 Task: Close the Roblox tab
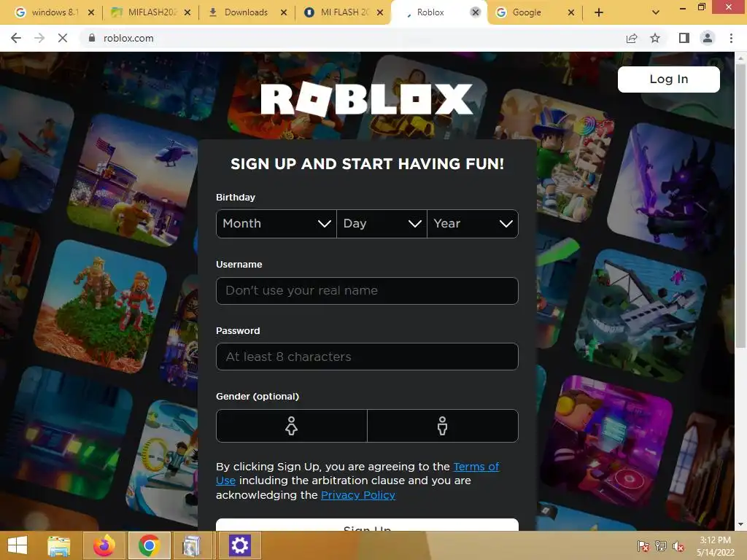point(476,12)
